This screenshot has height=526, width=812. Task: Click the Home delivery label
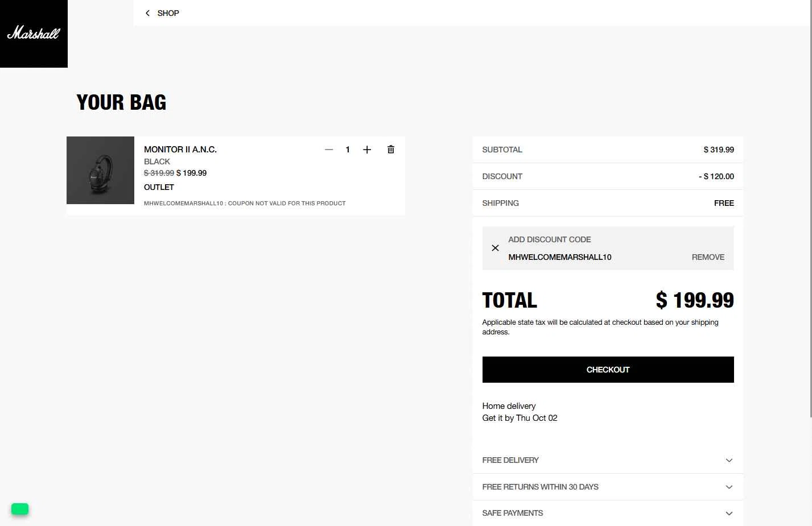[x=509, y=406]
